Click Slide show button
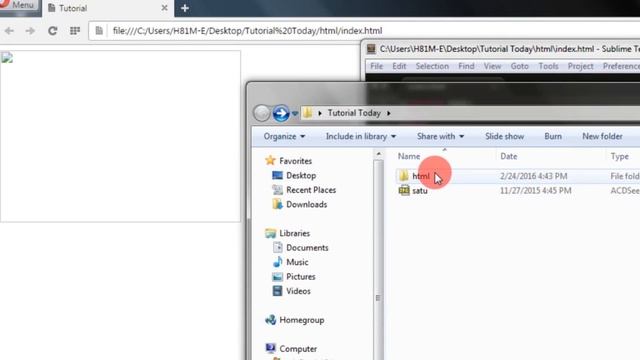Screen dimensions: 640x360 pyautogui.click(x=504, y=136)
